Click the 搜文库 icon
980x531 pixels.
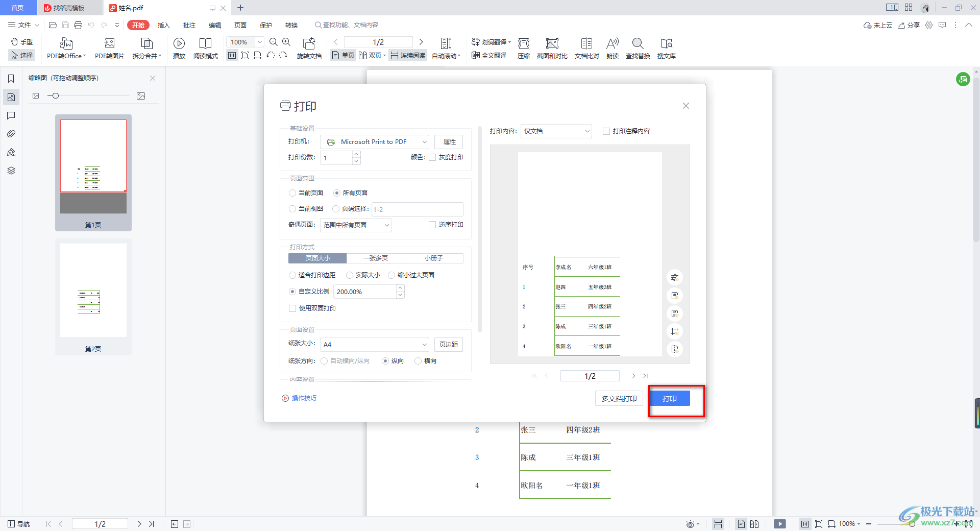[667, 43]
